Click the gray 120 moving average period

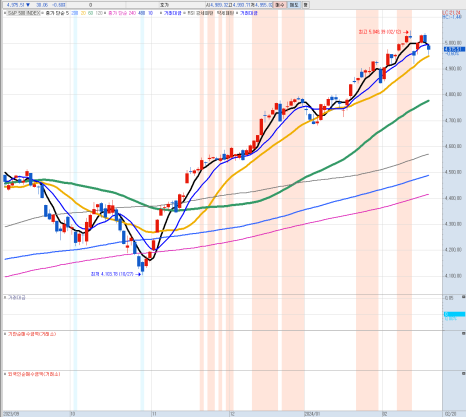coord(99,13)
